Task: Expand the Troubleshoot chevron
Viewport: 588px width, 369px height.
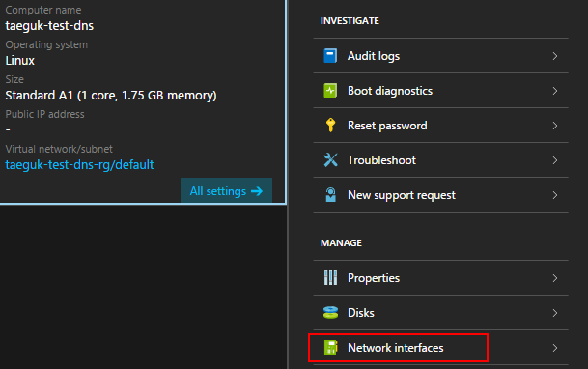Action: [x=555, y=160]
